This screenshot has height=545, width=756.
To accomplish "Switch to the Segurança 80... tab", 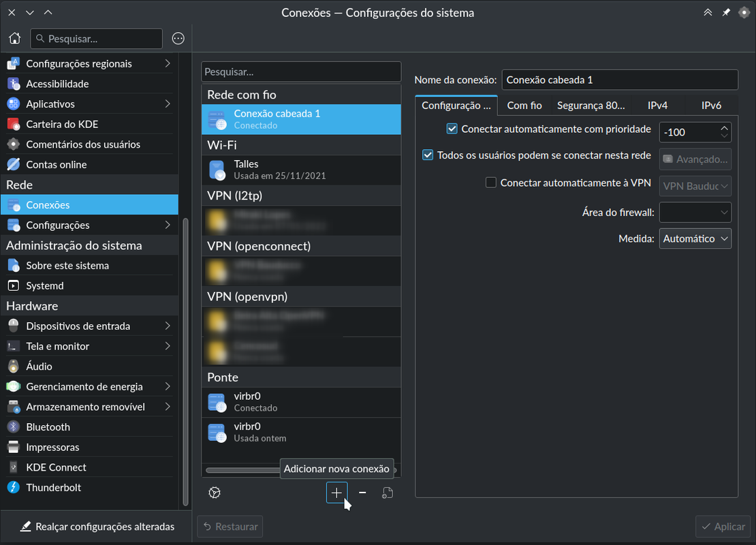I will point(590,106).
